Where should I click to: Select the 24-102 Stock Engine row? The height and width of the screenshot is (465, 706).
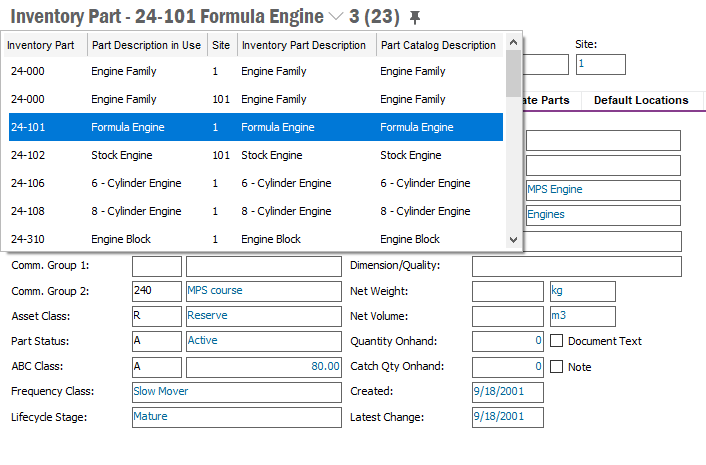(255, 156)
